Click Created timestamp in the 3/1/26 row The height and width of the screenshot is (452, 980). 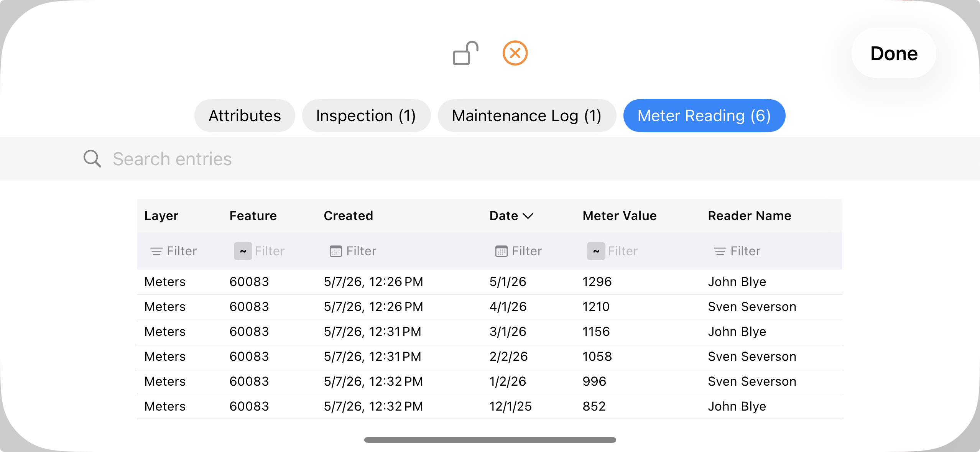[372, 332]
